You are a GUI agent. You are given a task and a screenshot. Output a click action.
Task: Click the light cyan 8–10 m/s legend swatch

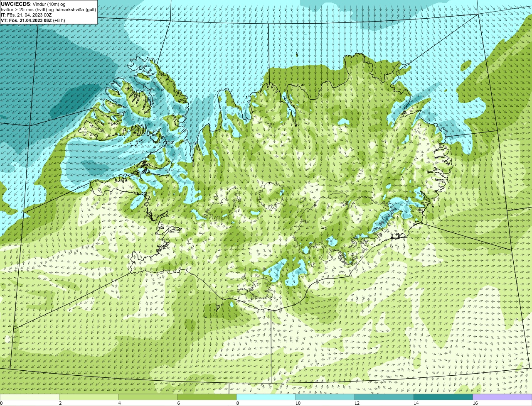coord(266,397)
